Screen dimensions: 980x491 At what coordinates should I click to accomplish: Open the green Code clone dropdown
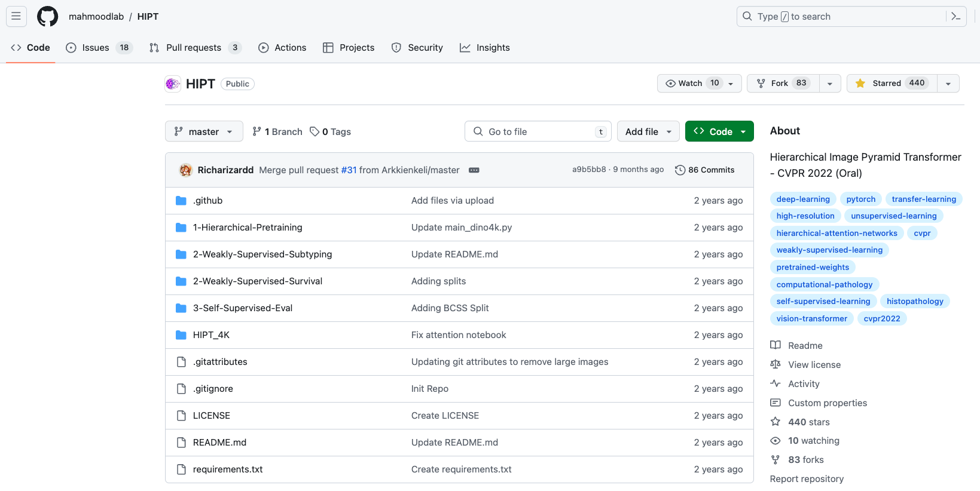coord(719,131)
